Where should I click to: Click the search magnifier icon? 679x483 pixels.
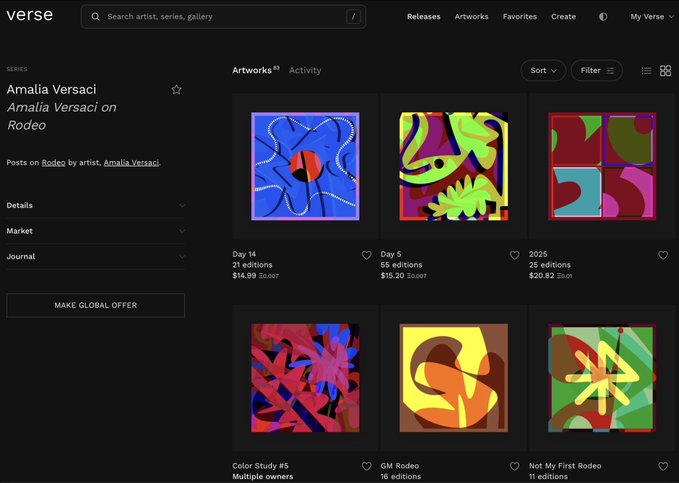tap(96, 17)
